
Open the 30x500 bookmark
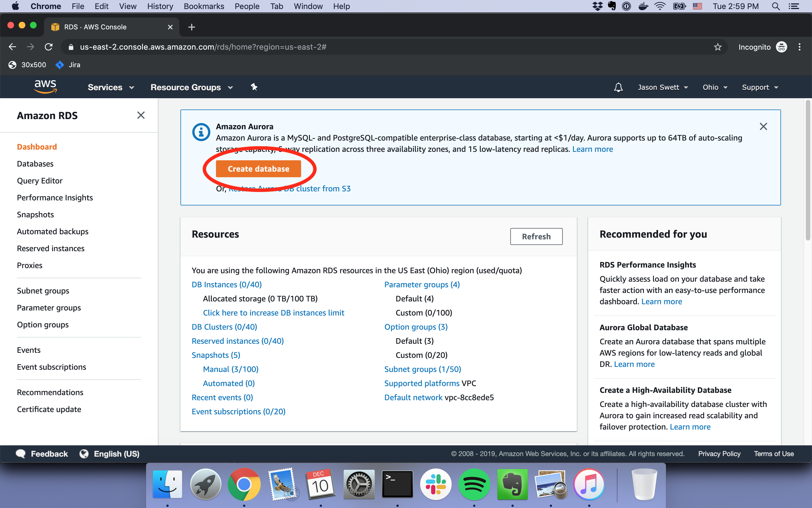tap(27, 65)
